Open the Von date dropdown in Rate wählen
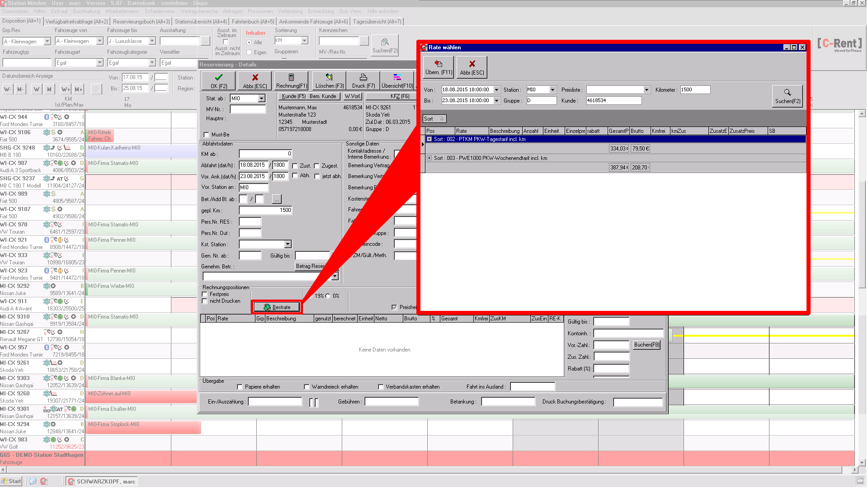The image size is (868, 488). (x=496, y=90)
